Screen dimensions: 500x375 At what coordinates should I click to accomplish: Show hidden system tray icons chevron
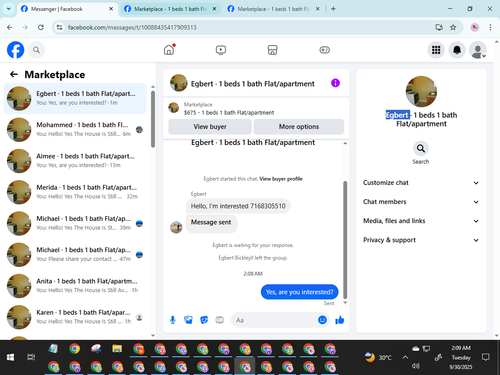point(405,357)
